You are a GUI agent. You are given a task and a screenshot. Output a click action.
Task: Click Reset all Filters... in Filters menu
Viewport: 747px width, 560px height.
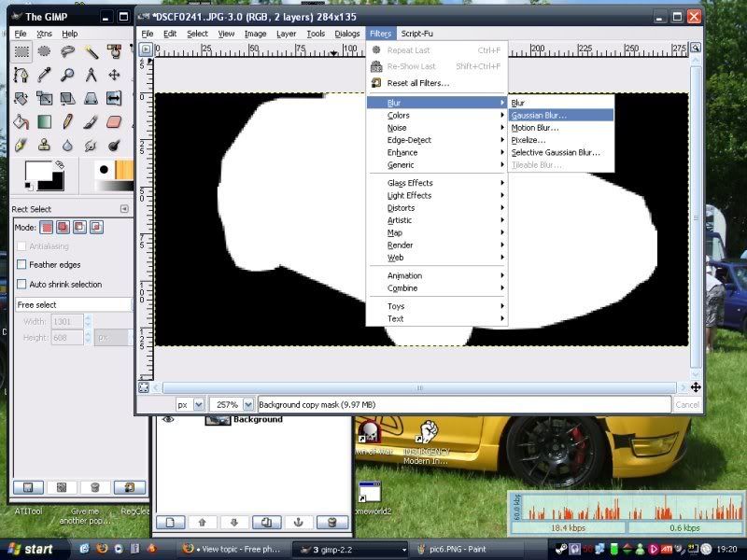(437, 83)
